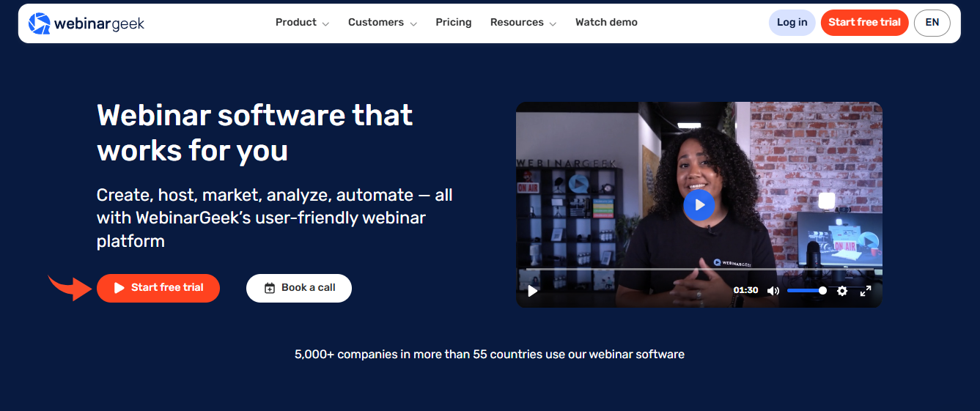This screenshot has height=411, width=980.
Task: Click the 01:30 video duration label
Action: click(x=746, y=291)
